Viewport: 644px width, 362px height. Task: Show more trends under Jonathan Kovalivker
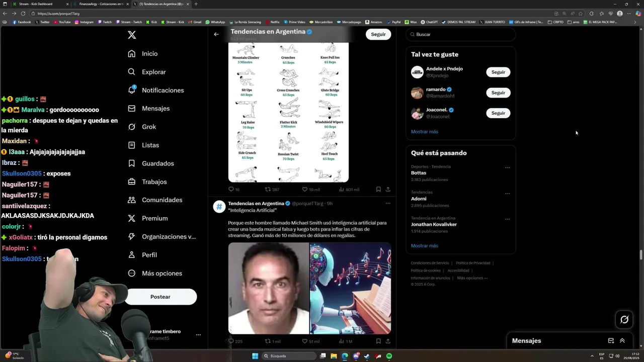point(425,246)
